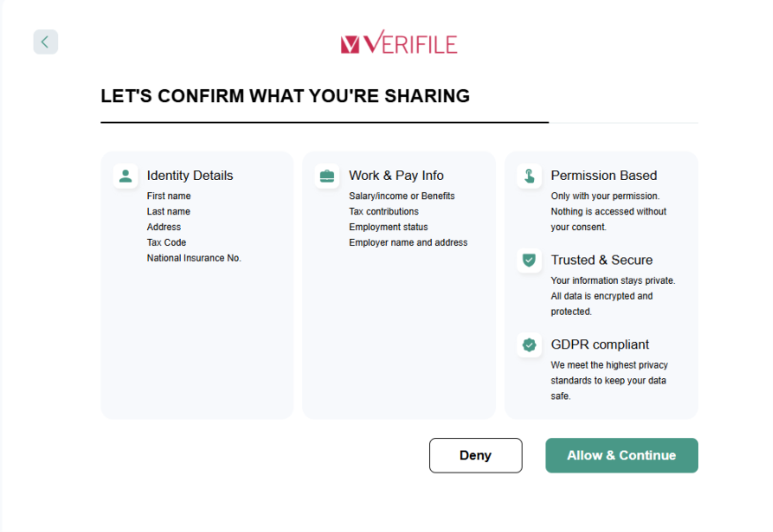The height and width of the screenshot is (532, 773).
Task: Click the Verifile logo
Action: pyautogui.click(x=399, y=43)
